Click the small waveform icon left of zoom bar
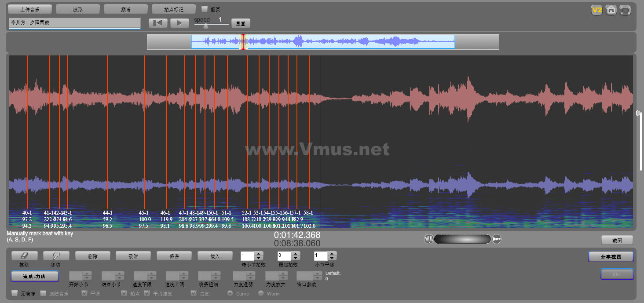644x303 pixels. point(429,239)
